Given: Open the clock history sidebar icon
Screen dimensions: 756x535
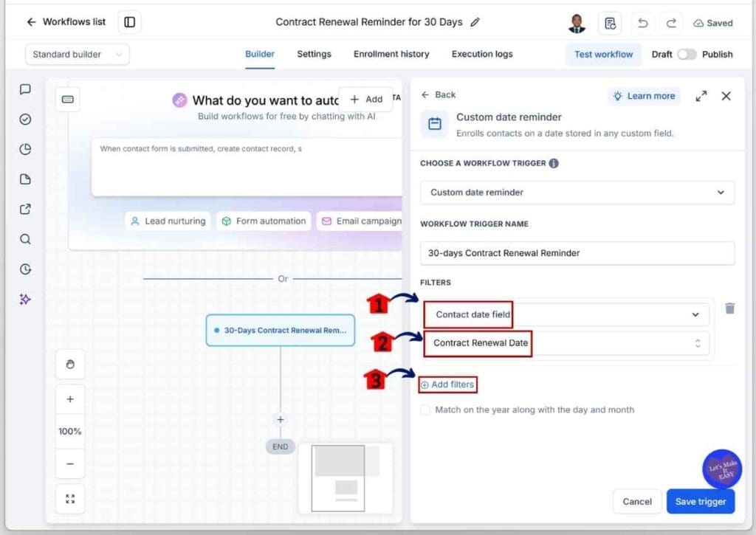Looking at the screenshot, I should (x=26, y=269).
